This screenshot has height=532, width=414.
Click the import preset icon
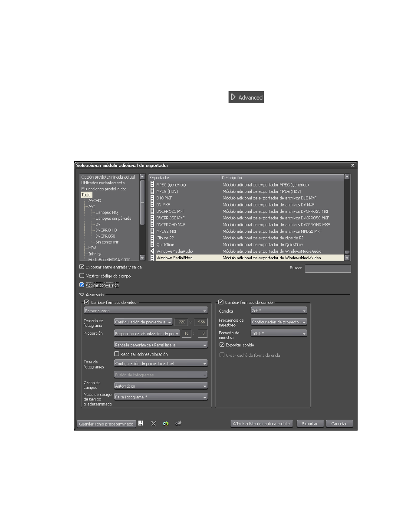pos(165,423)
